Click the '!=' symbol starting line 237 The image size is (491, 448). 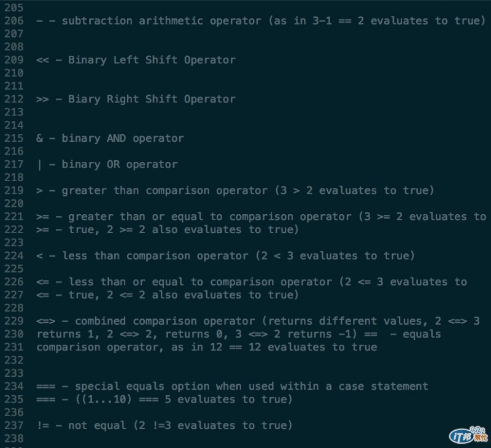coord(42,425)
